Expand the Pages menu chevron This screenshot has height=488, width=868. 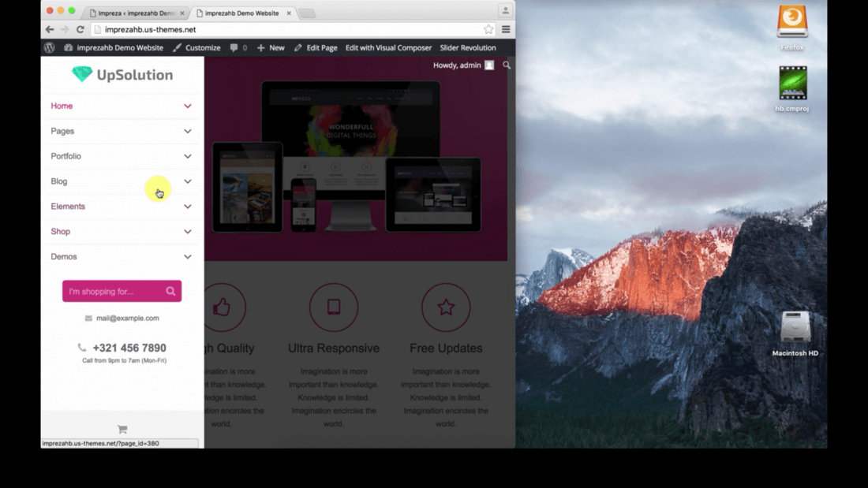[x=188, y=131]
